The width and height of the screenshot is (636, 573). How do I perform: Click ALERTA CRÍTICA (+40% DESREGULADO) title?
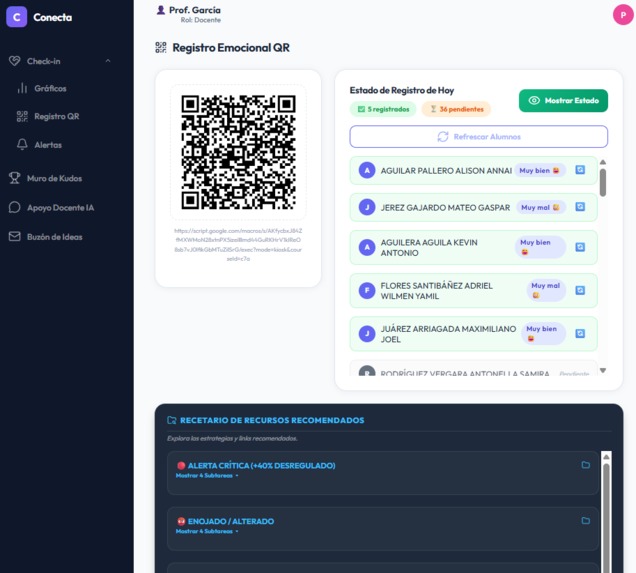point(262,466)
